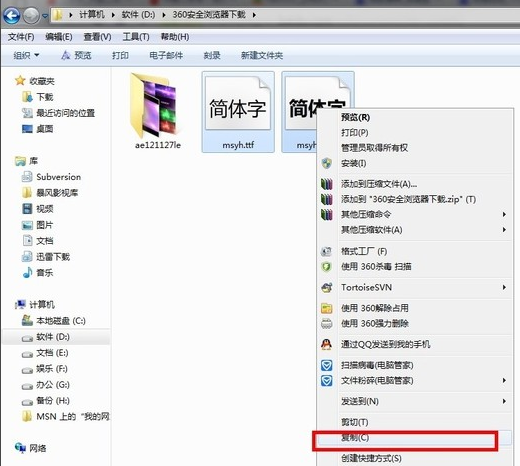This screenshot has height=466, width=520.
Task: Select the msyh.ttf font file
Action: (x=238, y=112)
